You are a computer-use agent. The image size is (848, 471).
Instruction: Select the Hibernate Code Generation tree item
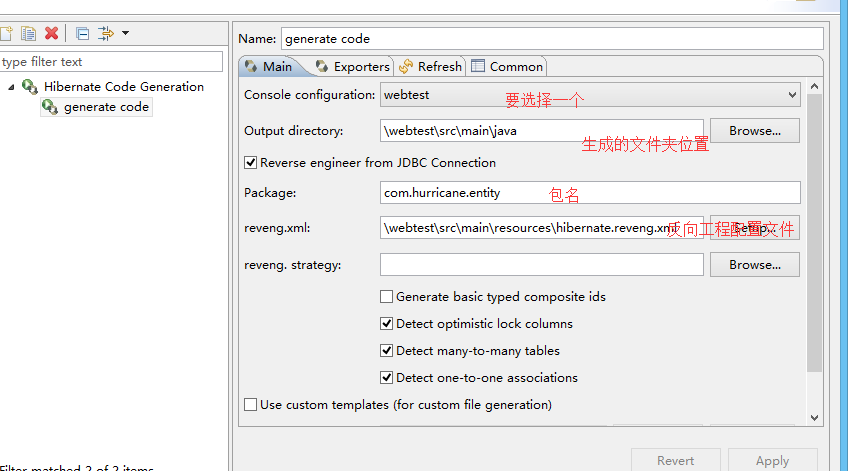point(124,87)
